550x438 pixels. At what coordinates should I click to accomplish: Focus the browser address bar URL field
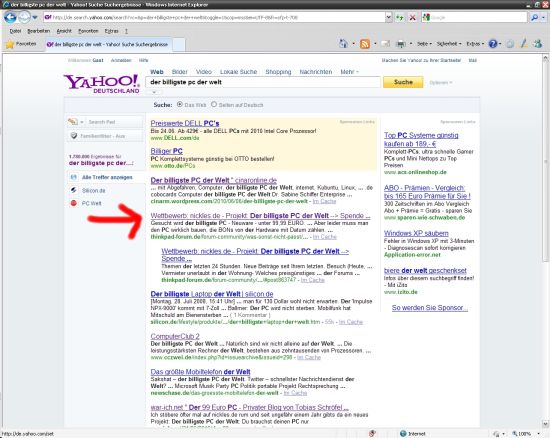[214, 17]
